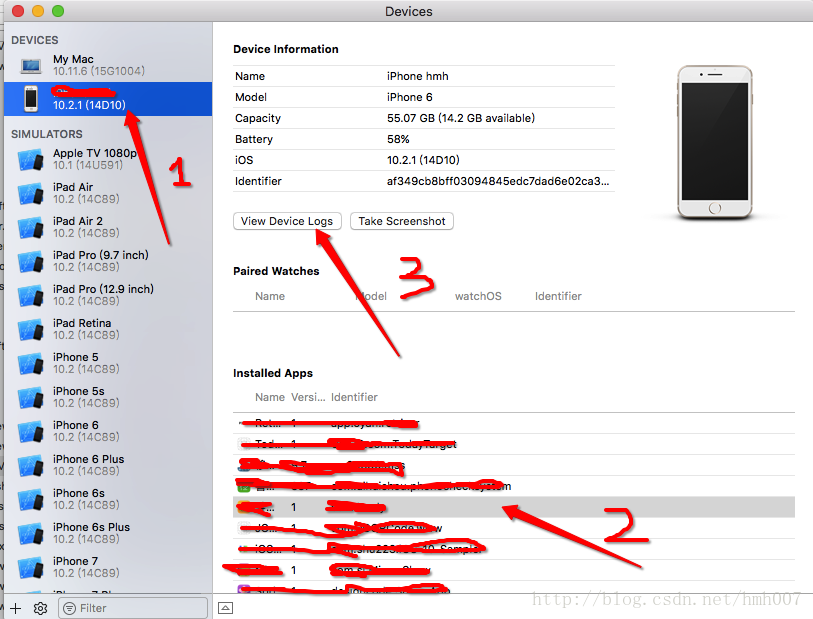Image resolution: width=813 pixels, height=619 pixels.
Task: Sort Paired Watches by Identifier column
Action: point(558,296)
